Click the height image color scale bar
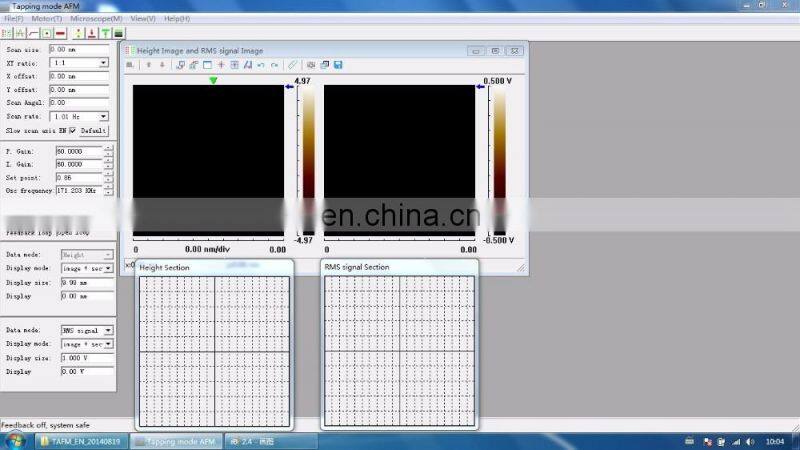This screenshot has height=450, width=800. 309,161
